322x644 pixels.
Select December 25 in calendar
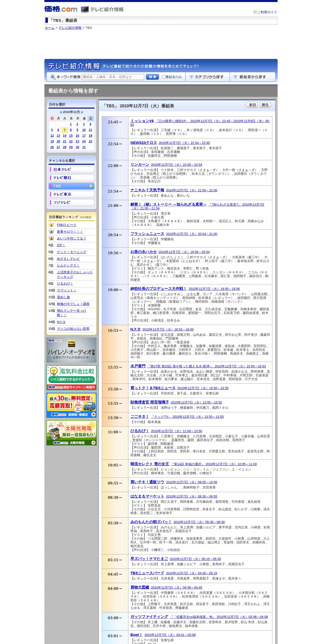[x=91, y=141]
